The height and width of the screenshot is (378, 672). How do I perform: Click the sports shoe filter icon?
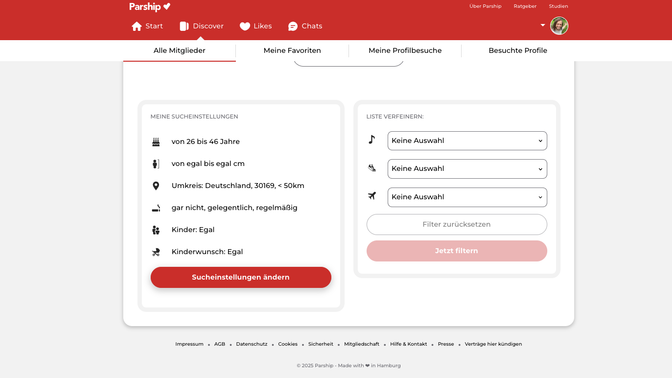(x=372, y=168)
